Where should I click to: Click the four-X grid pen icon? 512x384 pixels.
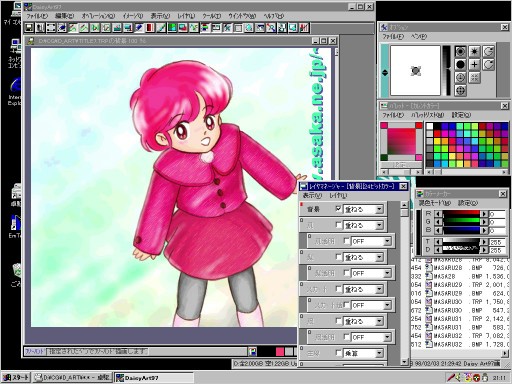[x=474, y=78]
